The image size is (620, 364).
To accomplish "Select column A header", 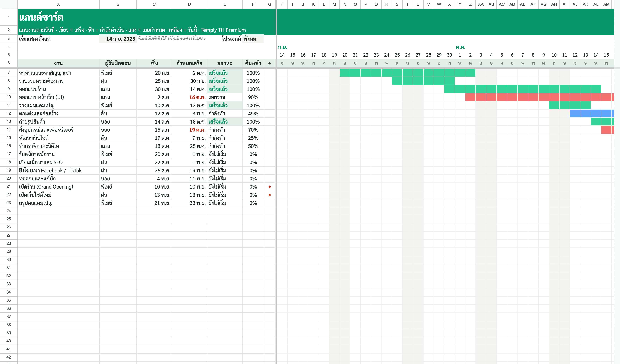I will [x=58, y=4].
